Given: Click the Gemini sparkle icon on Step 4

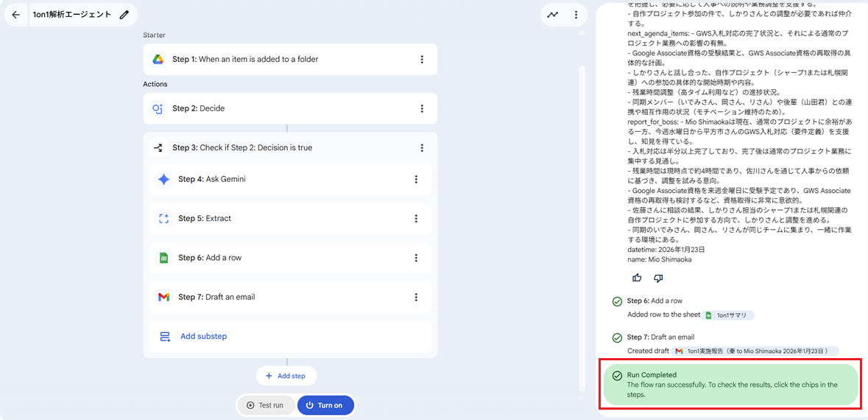Looking at the screenshot, I should tap(163, 179).
